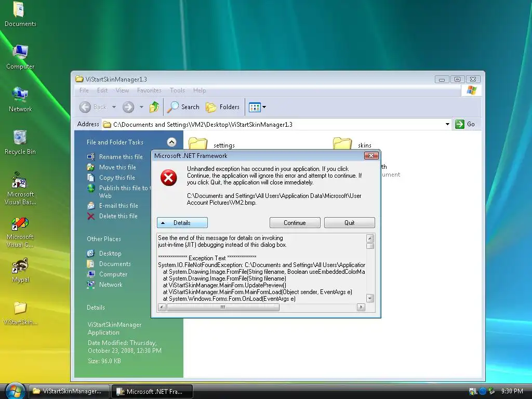Click the exception details down arrow
Viewport: 532px width, 399px height.
coord(370,299)
